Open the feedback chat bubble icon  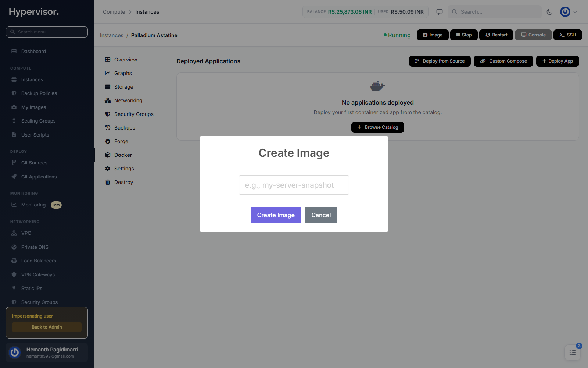point(440,12)
